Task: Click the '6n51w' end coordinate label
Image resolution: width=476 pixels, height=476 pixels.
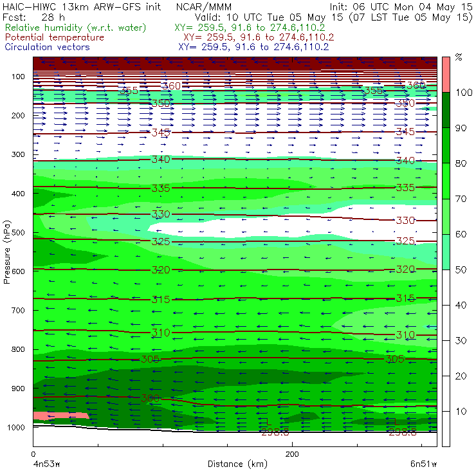Action: coord(424,464)
